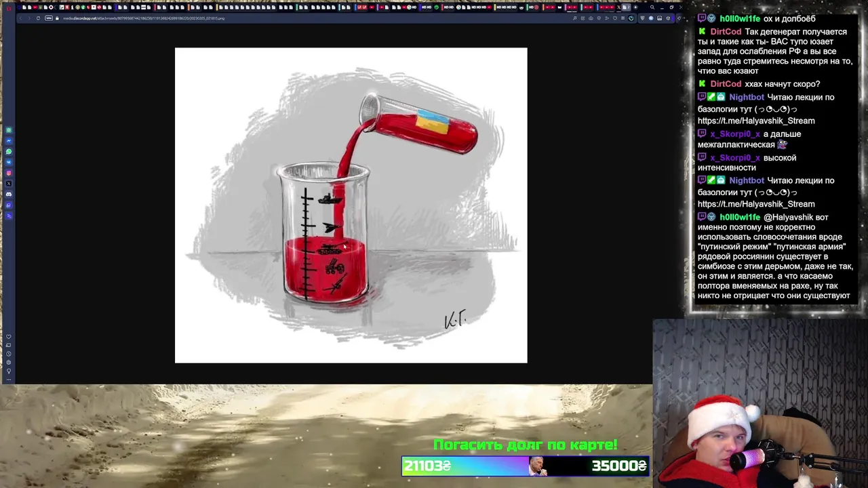Viewport: 868px width, 488px height.
Task: Click the 21103₴ collected amount
Action: [x=427, y=466]
